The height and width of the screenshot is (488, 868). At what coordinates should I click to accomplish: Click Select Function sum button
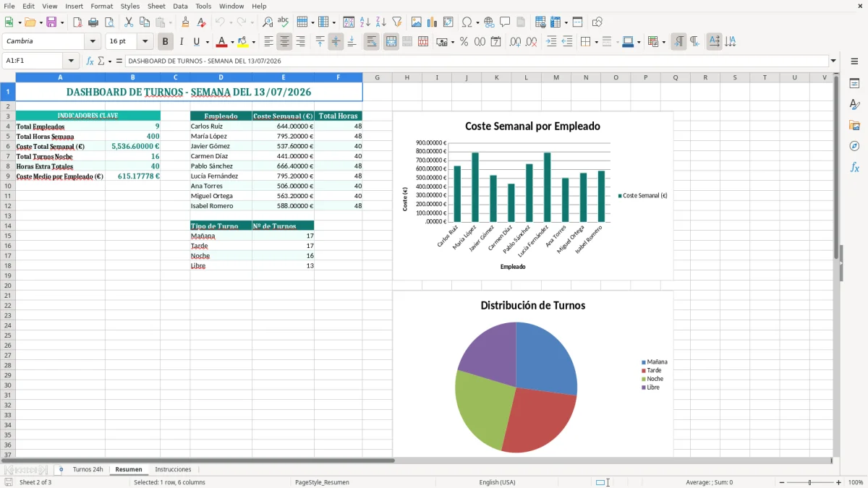(101, 61)
